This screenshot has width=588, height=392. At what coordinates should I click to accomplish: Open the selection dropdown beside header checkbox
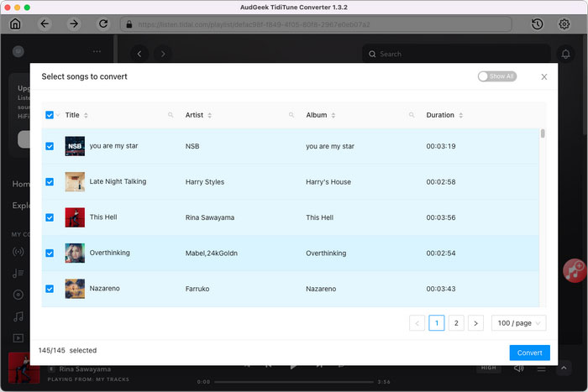tap(58, 115)
